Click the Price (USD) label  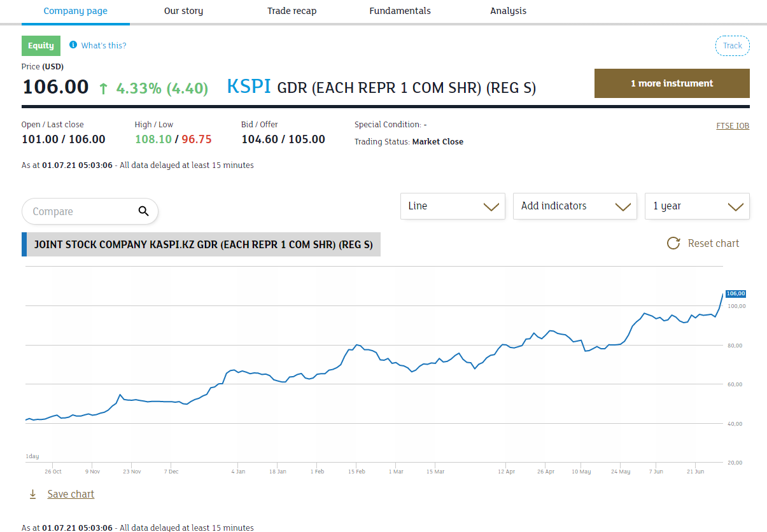point(43,66)
